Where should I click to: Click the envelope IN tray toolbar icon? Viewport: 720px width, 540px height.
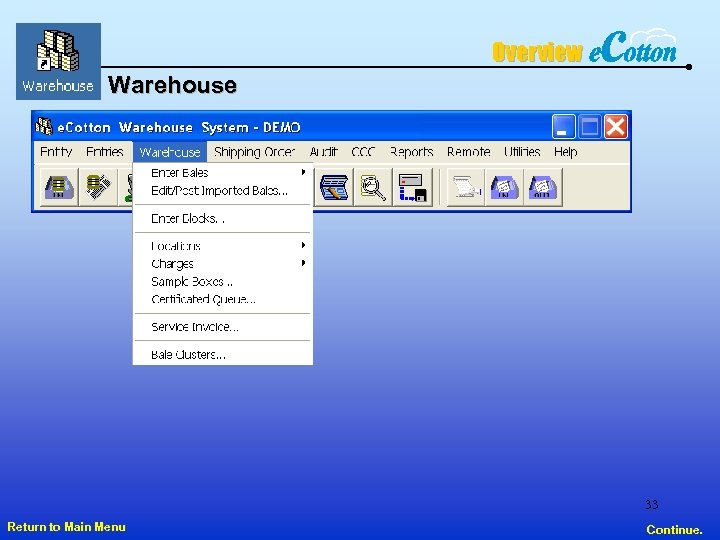click(x=504, y=187)
